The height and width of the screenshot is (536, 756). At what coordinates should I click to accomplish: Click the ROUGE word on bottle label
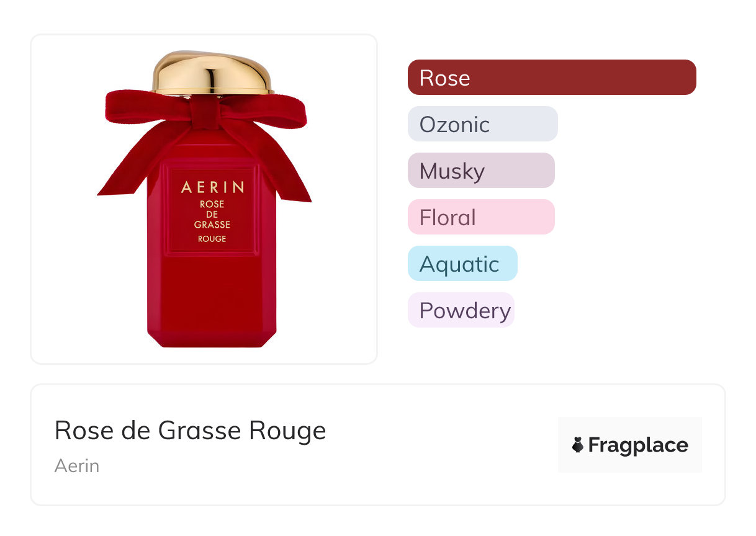(212, 239)
